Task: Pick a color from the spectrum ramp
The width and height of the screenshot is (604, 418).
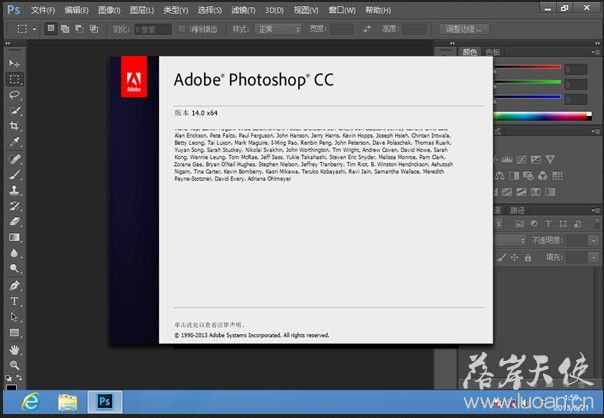Action: pyautogui.click(x=542, y=116)
